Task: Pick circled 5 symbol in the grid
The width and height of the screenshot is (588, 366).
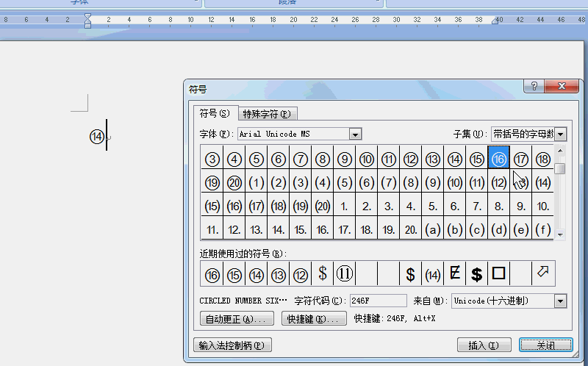Action: coord(257,159)
